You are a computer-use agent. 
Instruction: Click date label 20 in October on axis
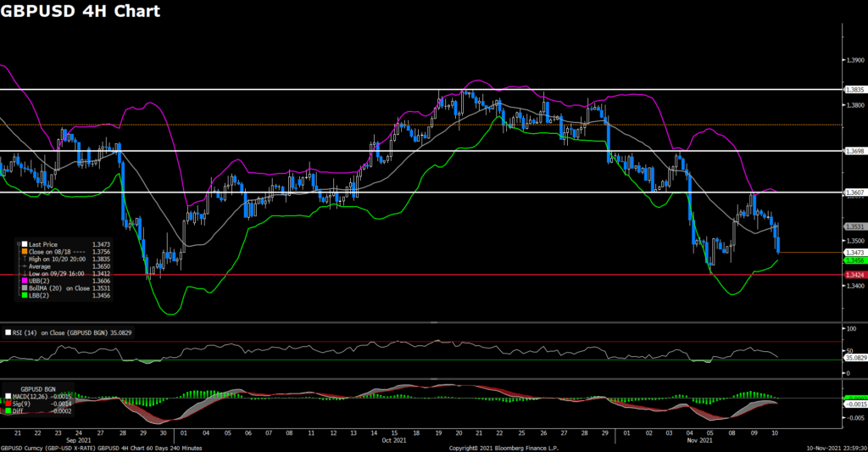[459, 433]
